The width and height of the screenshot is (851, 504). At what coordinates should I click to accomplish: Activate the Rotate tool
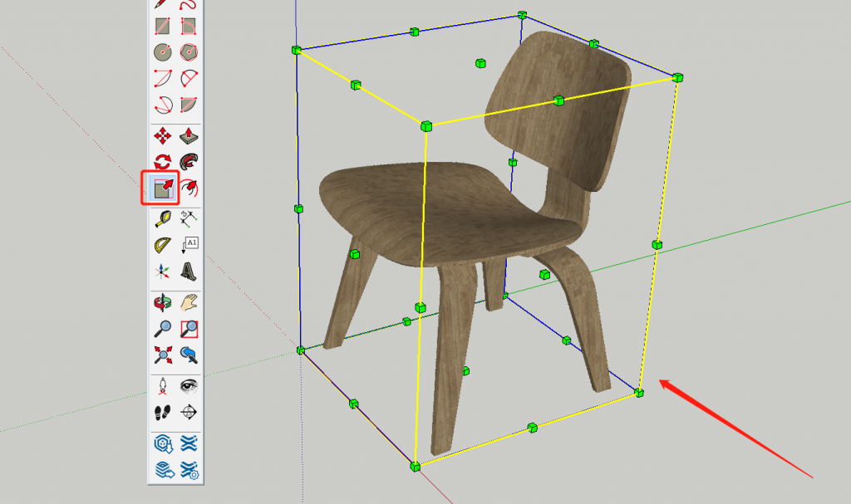162,162
